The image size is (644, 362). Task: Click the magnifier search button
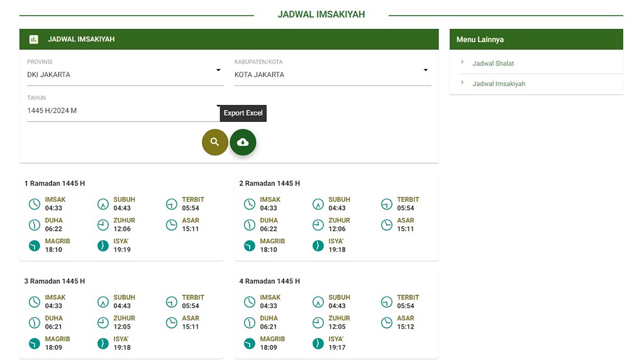214,142
